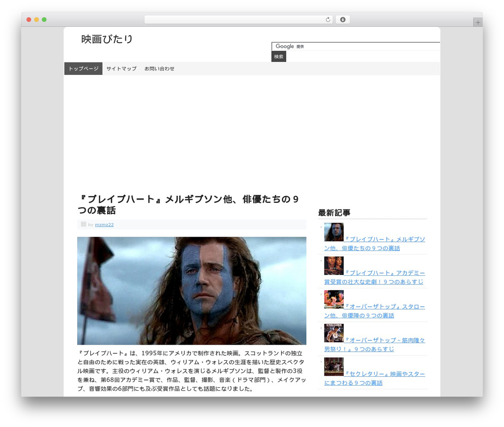Click the yellow minimize window button
Screen dimensions: 504x427
36,20
